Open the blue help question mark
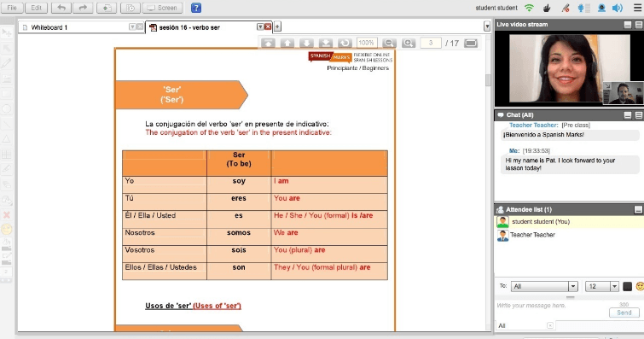The height and width of the screenshot is (339, 644). tap(196, 8)
